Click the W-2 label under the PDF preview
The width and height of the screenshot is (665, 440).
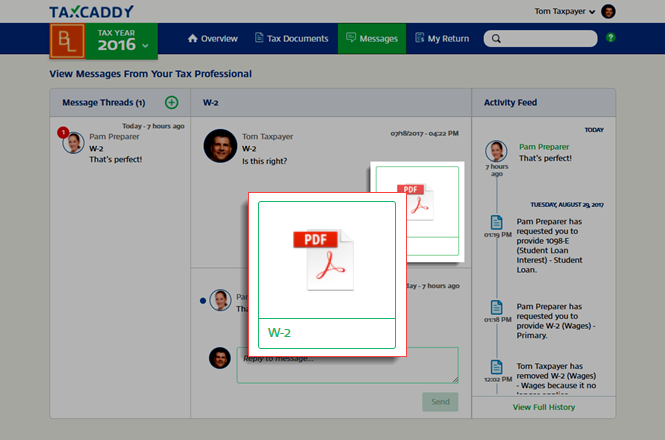(279, 333)
